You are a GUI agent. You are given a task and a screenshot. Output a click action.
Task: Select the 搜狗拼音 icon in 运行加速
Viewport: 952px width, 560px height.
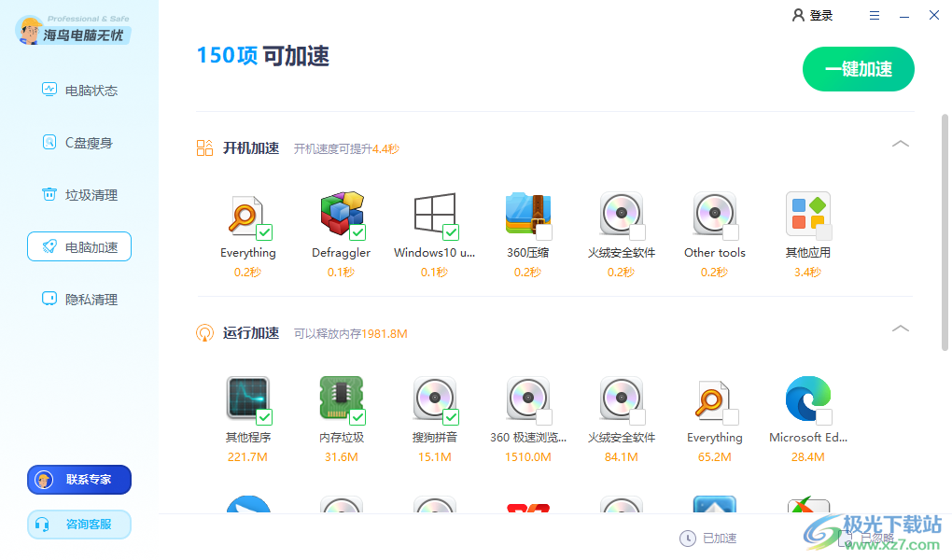point(434,399)
